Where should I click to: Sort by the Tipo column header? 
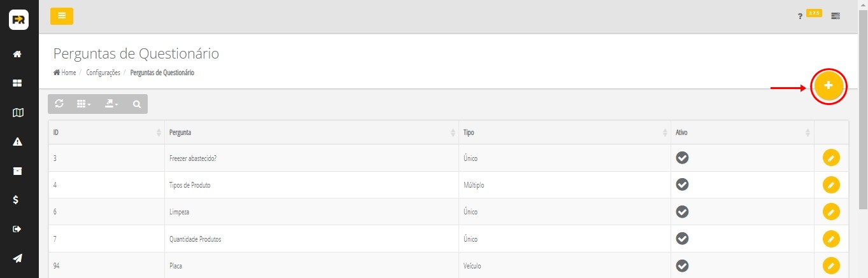pyautogui.click(x=564, y=132)
